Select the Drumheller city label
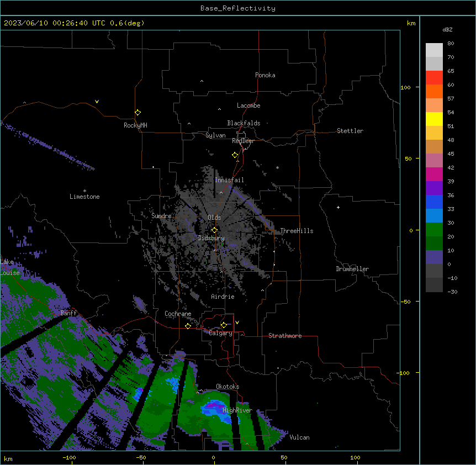476x465 pixels. [352, 269]
